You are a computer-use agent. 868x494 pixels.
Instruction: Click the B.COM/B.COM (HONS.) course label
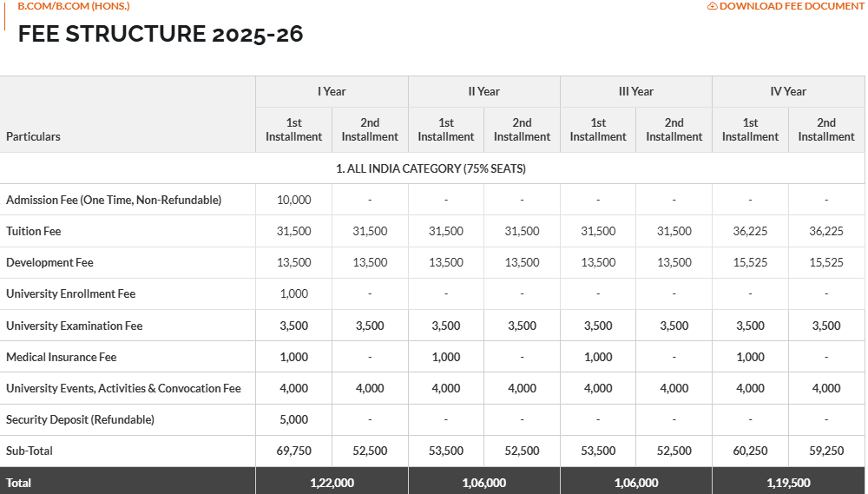click(x=74, y=6)
